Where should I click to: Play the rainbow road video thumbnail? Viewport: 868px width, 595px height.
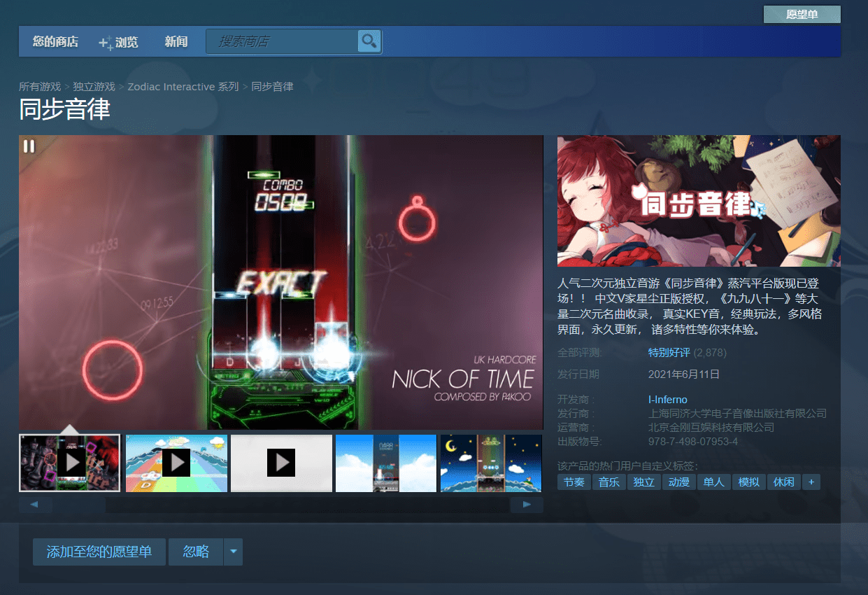tap(176, 463)
